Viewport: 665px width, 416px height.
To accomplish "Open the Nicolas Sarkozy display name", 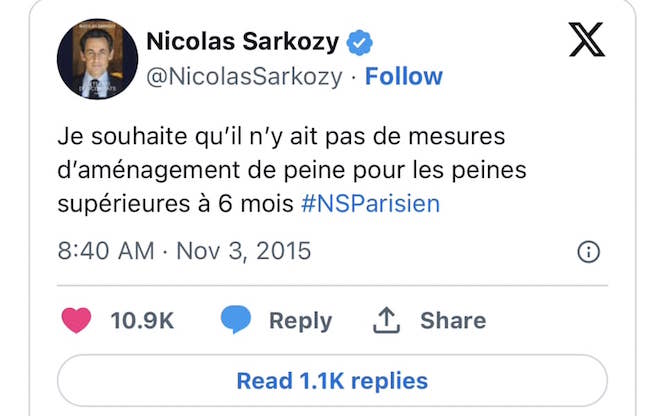I will coord(243,42).
